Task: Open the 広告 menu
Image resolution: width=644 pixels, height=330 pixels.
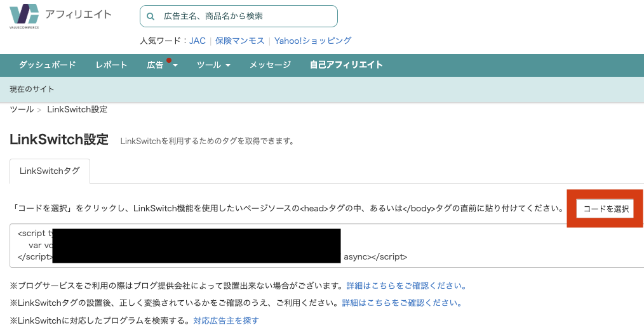Action: tap(155, 65)
